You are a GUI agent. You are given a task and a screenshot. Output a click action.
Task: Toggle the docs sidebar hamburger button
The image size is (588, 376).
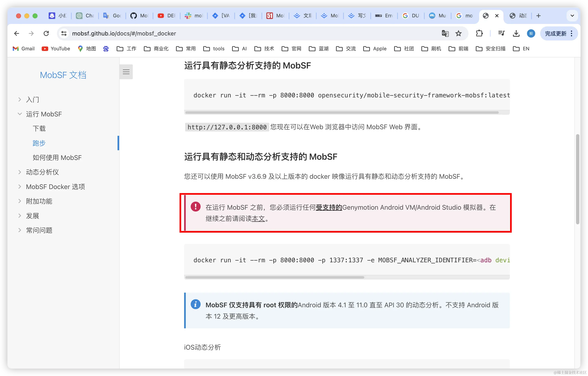point(126,72)
